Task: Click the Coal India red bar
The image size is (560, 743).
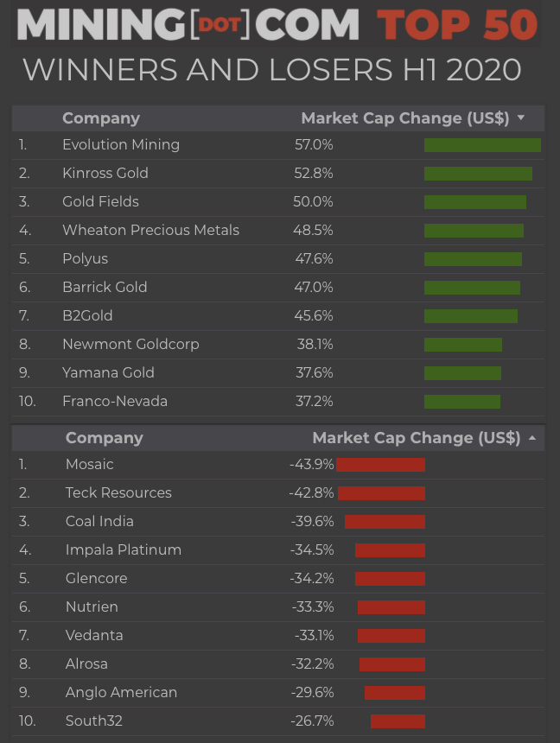Action: 385,522
